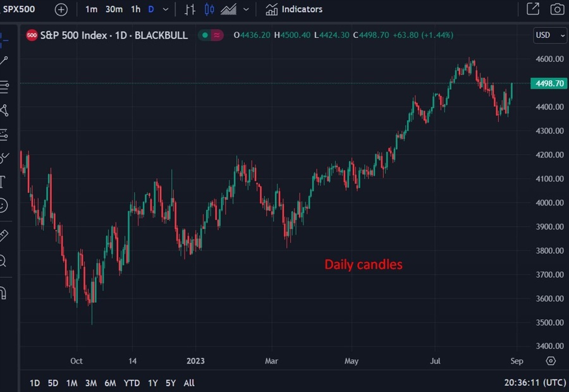Image resolution: width=569 pixels, height=392 pixels.
Task: Click the pop-out share chart icon
Action: (533, 9)
